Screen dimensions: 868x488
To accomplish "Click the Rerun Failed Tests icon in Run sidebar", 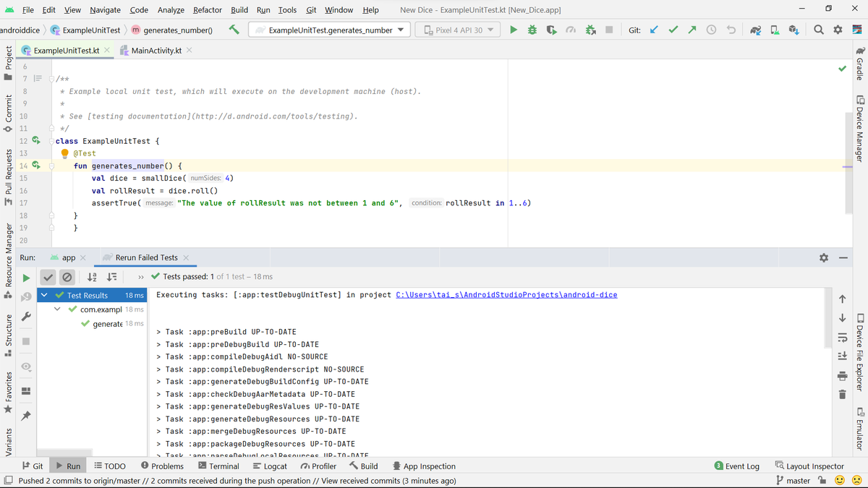I will [x=26, y=296].
